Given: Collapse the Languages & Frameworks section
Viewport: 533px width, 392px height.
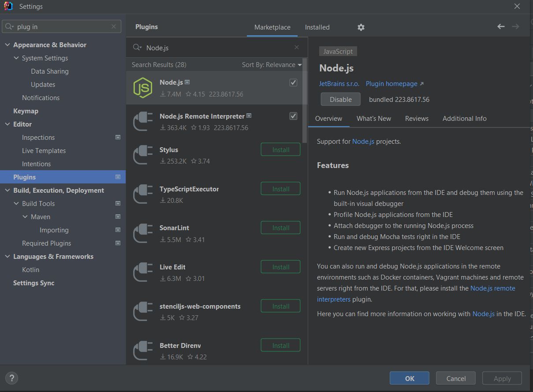Looking at the screenshot, I should click(x=7, y=257).
